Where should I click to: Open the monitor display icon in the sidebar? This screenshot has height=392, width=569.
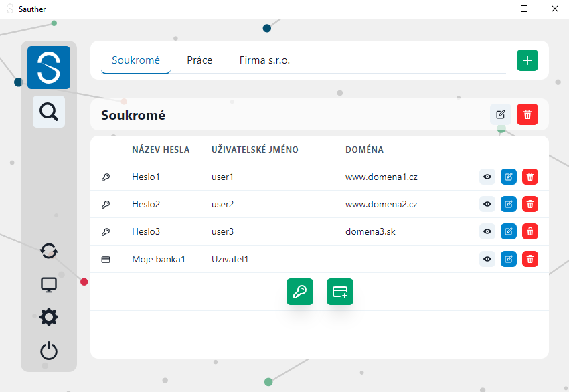49,285
